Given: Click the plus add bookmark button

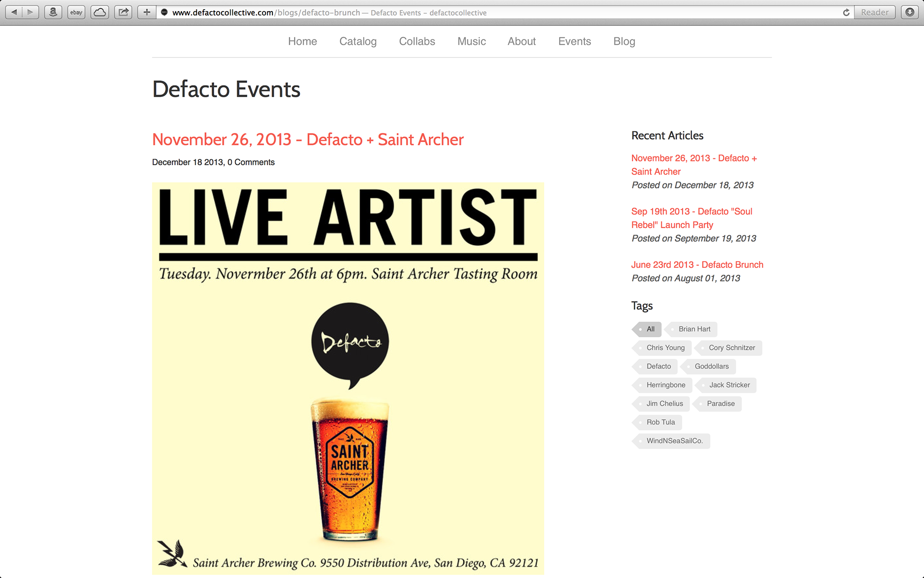Looking at the screenshot, I should [147, 12].
